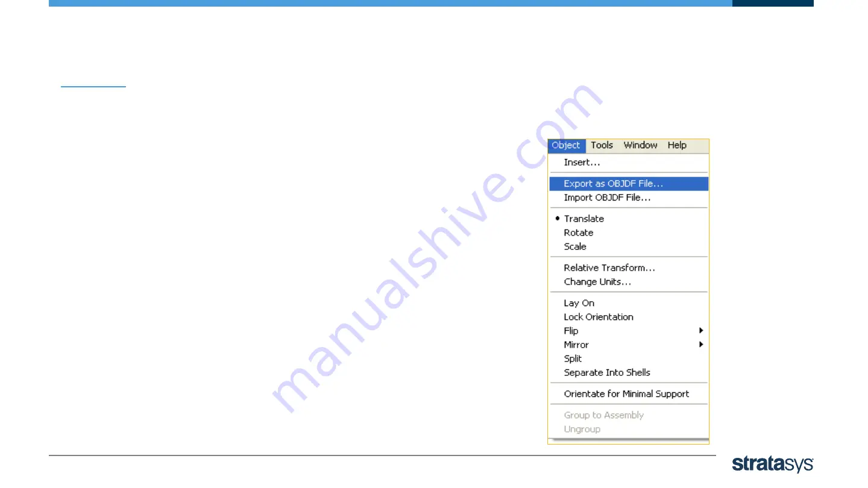
Task: Choose Change Units... entry
Action: (629, 281)
